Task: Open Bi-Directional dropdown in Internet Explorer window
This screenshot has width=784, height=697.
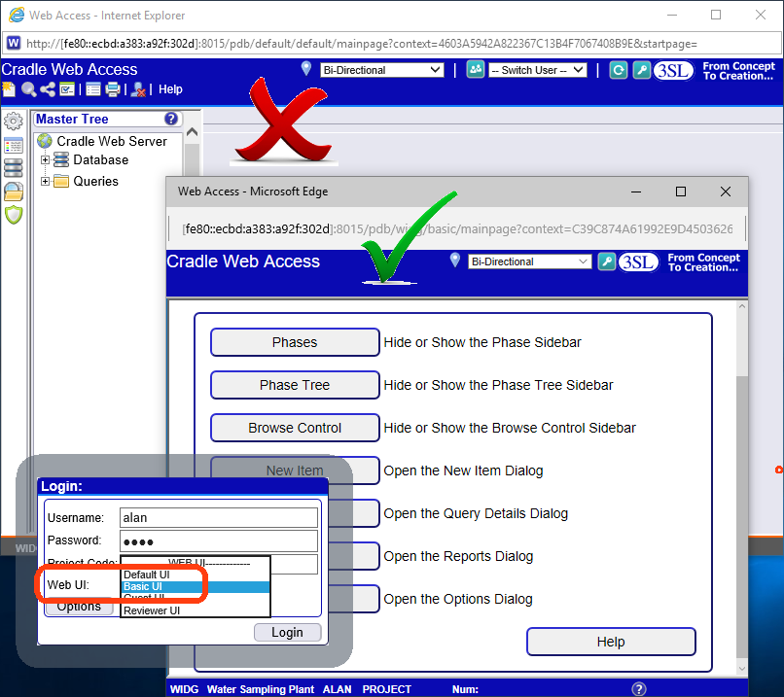Action: coord(382,70)
